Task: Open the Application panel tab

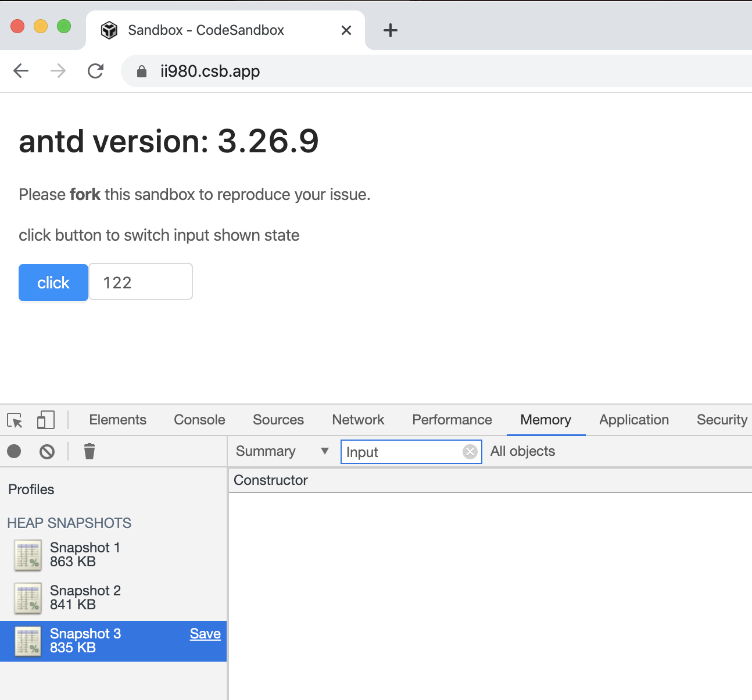Action: click(x=633, y=420)
